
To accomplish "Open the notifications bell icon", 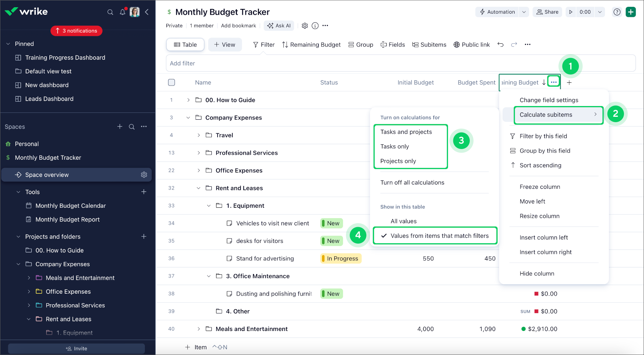I will point(122,12).
